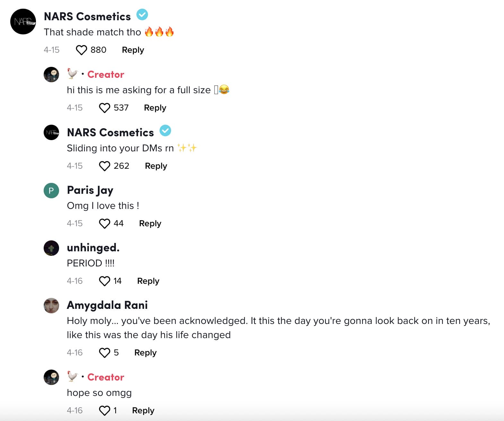Click NARS Cosmetics top comment avatar
504x421 pixels.
[x=23, y=22]
